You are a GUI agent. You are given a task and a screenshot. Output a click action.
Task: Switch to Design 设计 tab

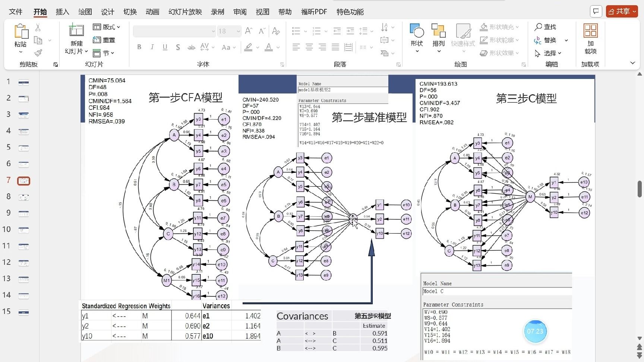click(107, 12)
